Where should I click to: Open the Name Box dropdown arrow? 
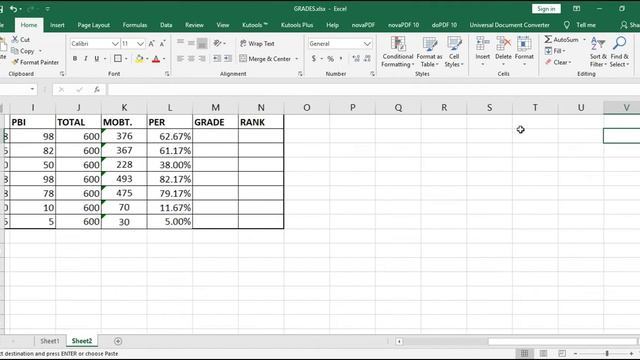tap(32, 89)
